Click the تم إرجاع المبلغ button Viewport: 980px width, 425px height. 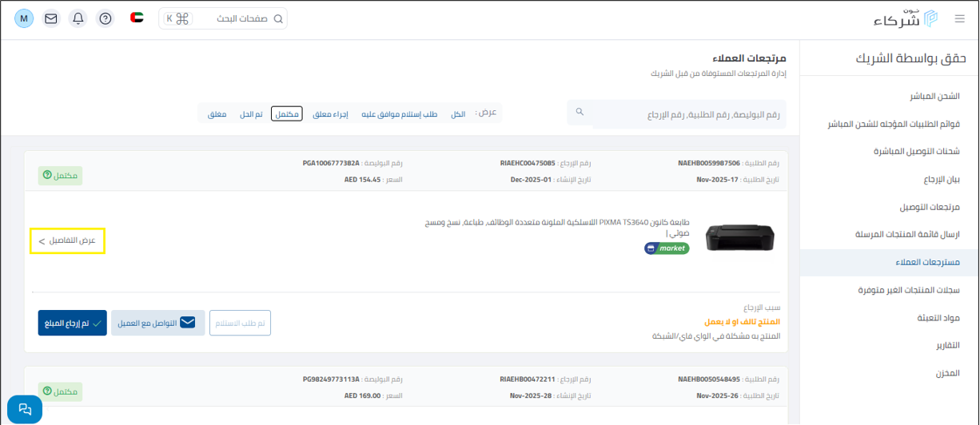(x=72, y=323)
